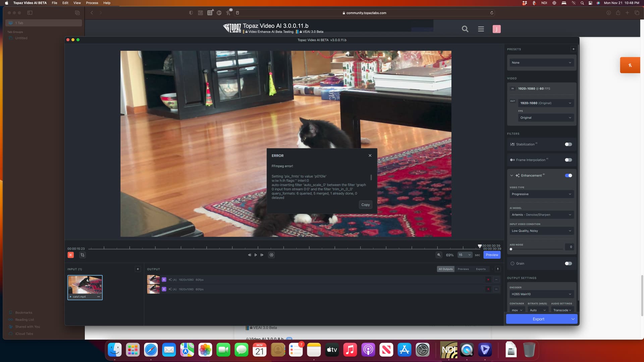Select the crop tool icon

point(83,255)
